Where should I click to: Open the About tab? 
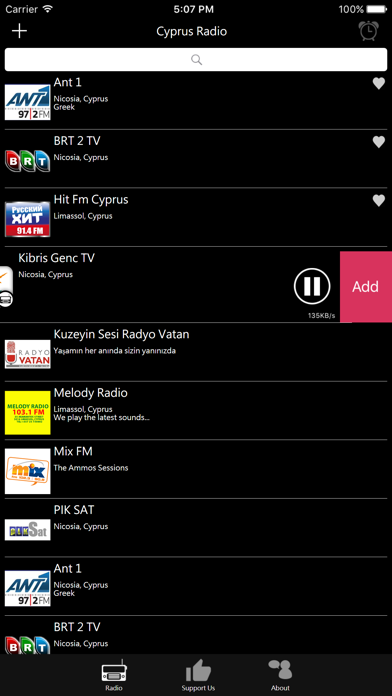(280, 675)
